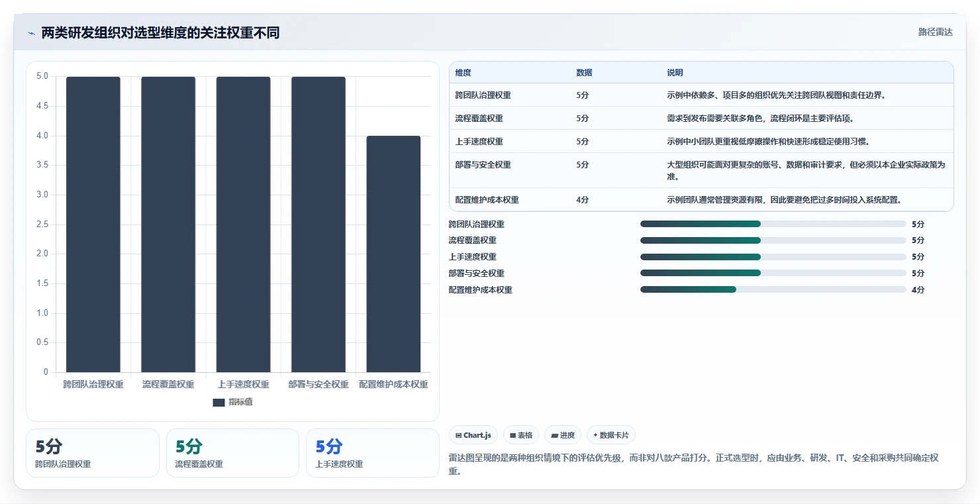
Task: Click the 配置维护成本权重 x-axis label
Action: (393, 385)
